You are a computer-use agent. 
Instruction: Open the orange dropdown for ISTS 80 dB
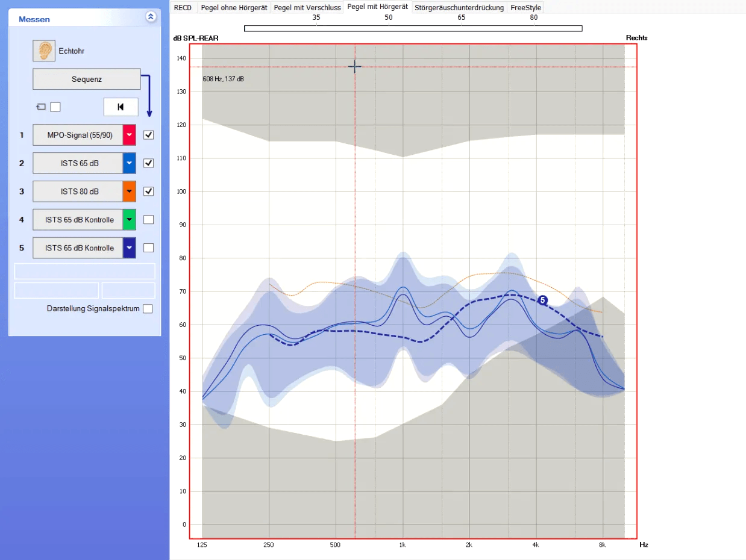point(130,191)
